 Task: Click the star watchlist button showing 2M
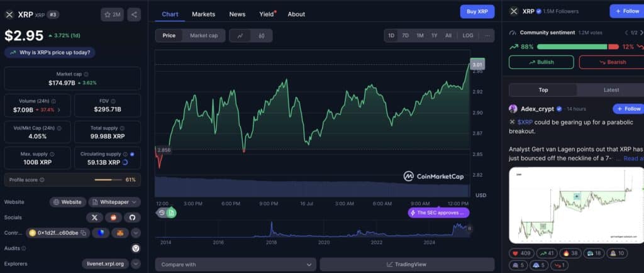[x=112, y=14]
